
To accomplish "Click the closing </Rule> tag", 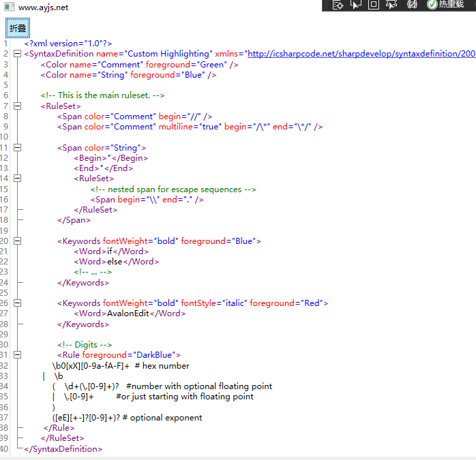I will pos(59,428).
